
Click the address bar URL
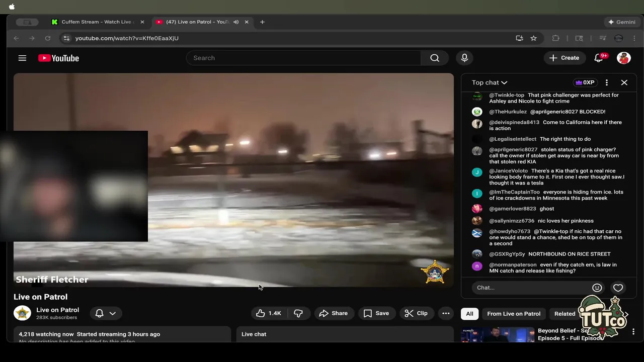[127, 38]
